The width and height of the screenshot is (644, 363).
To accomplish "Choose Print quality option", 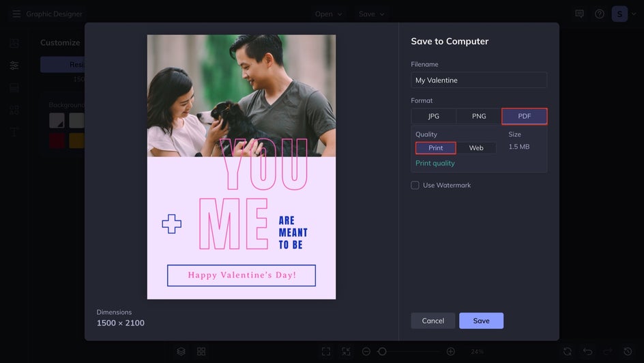I will 436,148.
